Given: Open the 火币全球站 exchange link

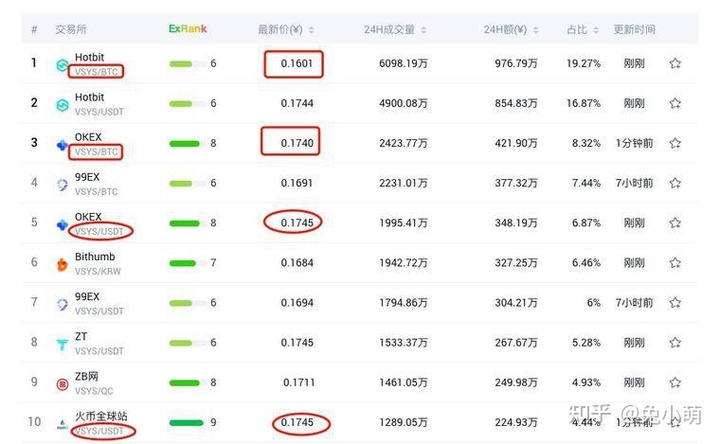Looking at the screenshot, I should (101, 416).
